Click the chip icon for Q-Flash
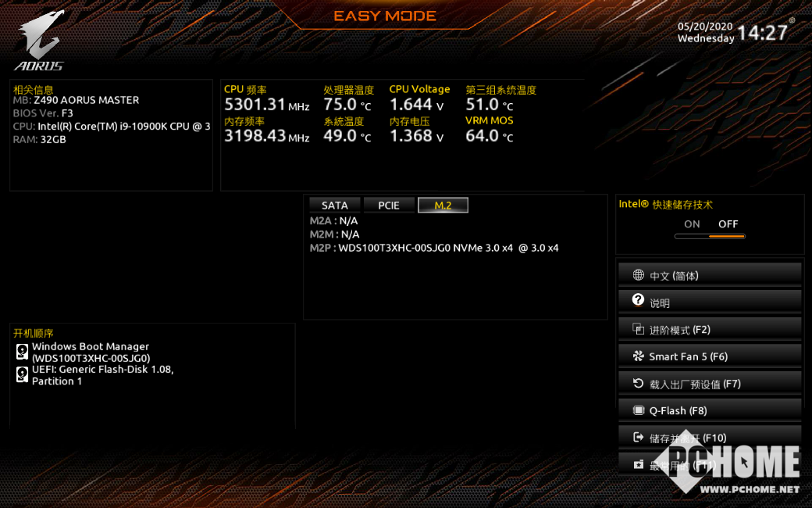812x508 pixels. (639, 410)
